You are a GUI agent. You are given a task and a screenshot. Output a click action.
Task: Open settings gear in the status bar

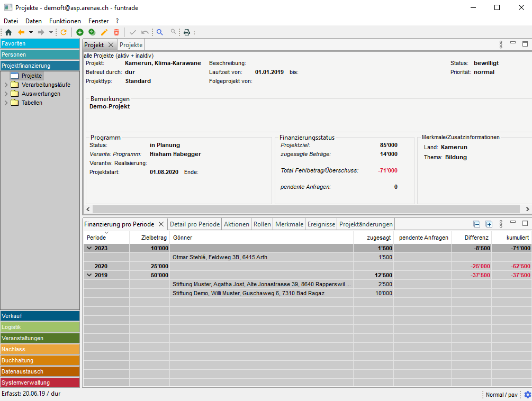527,395
